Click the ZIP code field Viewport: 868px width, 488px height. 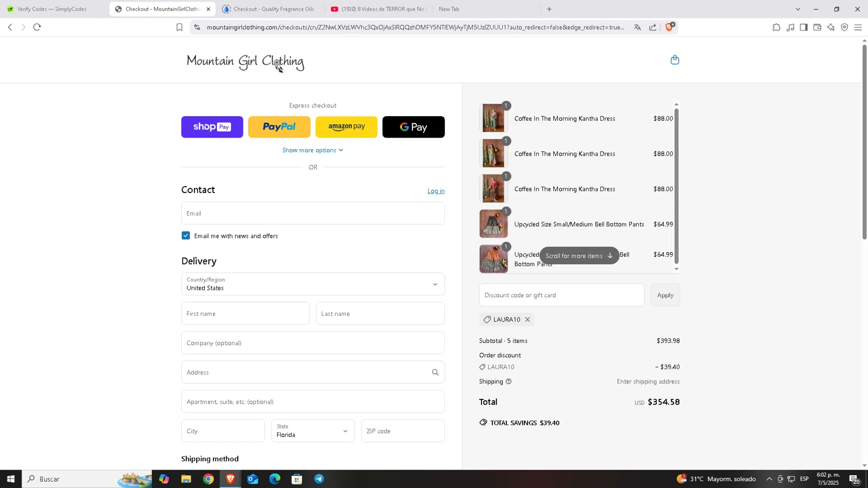coord(403,431)
